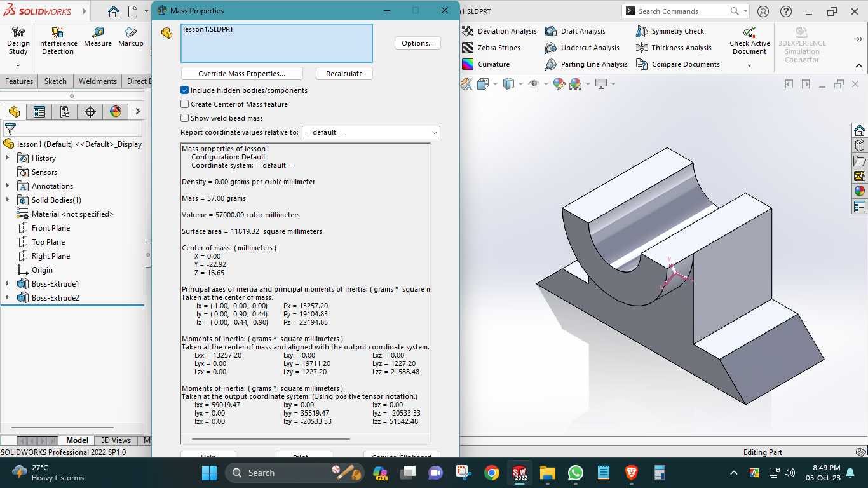Select the Front Plane in the tree
Screen dimensions: 868x488
click(51, 228)
